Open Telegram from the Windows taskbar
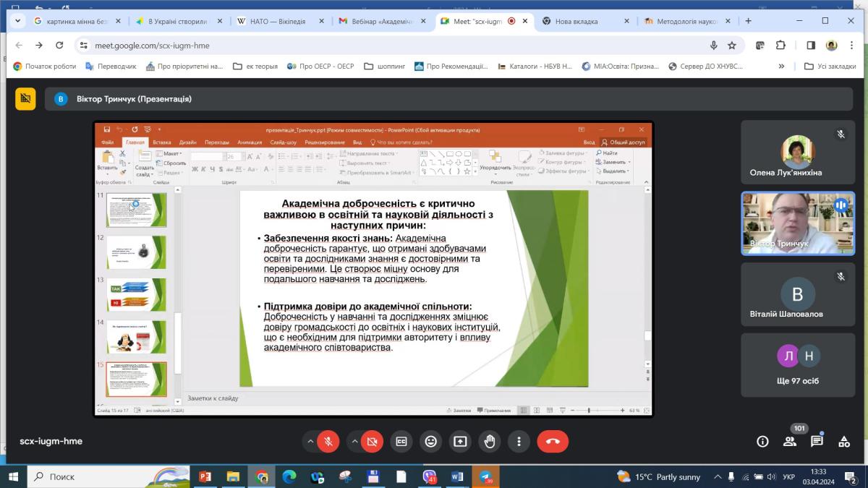 pyautogui.click(x=485, y=477)
